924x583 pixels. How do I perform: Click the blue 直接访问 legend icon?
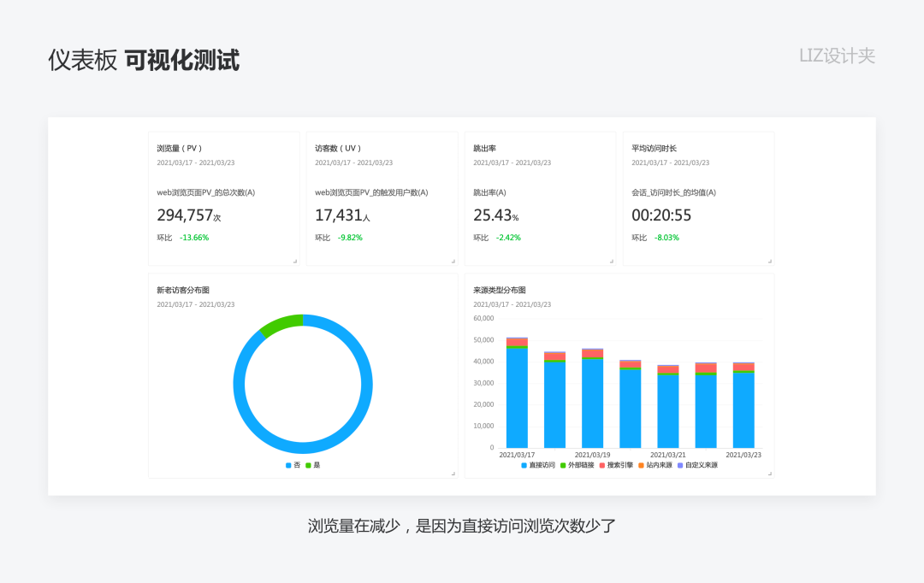pyautogui.click(x=524, y=464)
